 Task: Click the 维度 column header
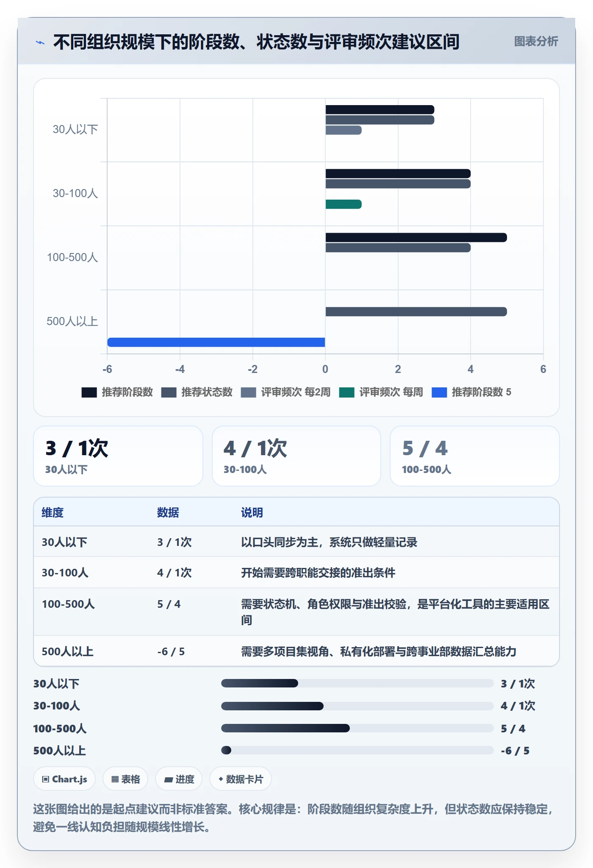coord(53,512)
